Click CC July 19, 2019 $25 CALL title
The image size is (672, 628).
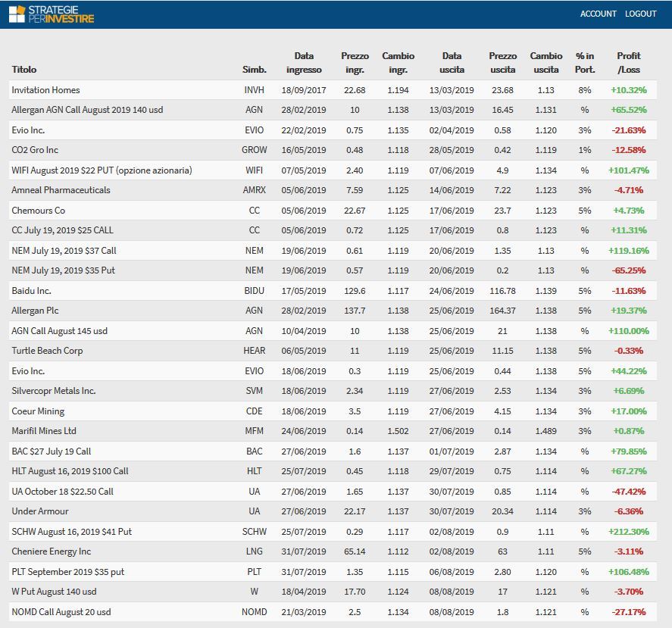[63, 230]
